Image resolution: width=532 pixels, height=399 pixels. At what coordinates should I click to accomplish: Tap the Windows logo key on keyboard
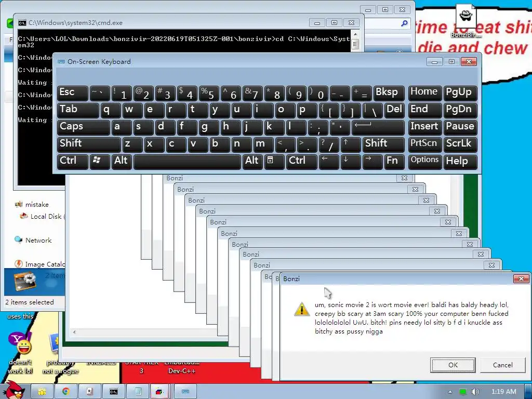pyautogui.click(x=100, y=161)
